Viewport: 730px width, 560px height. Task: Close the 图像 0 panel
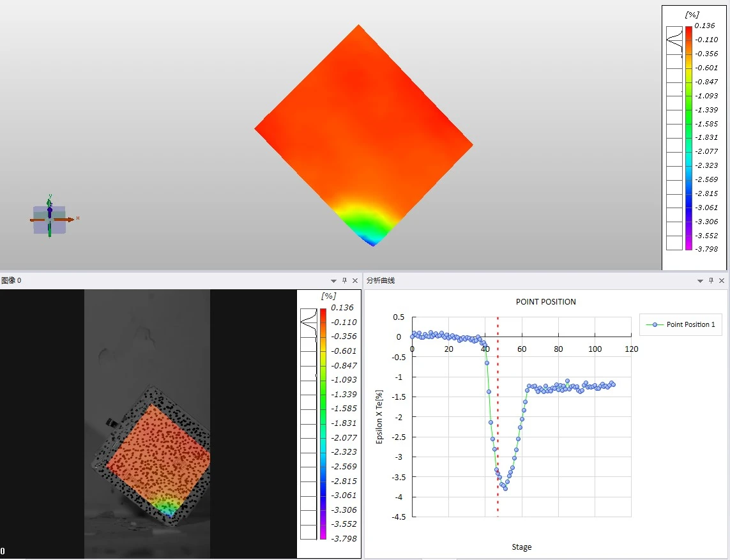(x=356, y=281)
